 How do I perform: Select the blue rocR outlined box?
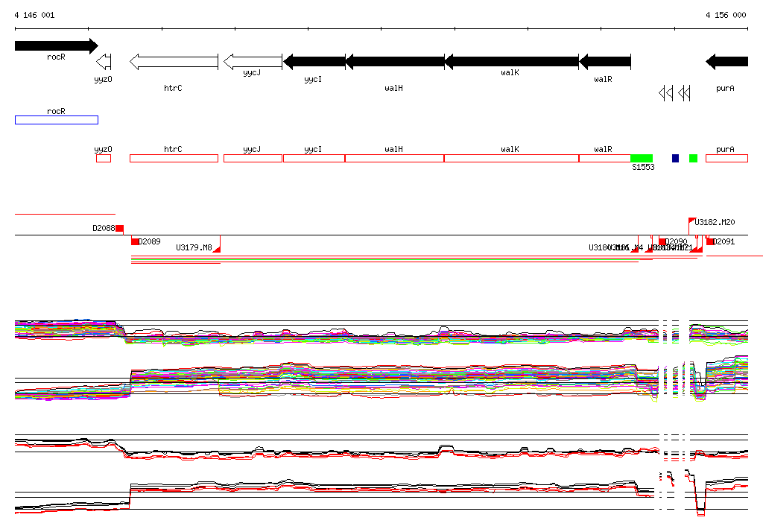(57, 120)
